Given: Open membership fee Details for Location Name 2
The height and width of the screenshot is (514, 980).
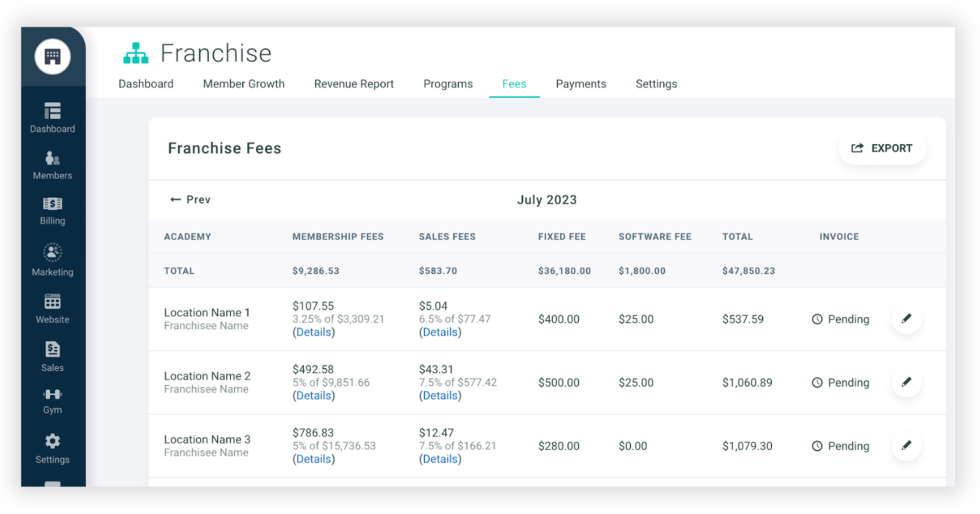Looking at the screenshot, I should click(314, 395).
